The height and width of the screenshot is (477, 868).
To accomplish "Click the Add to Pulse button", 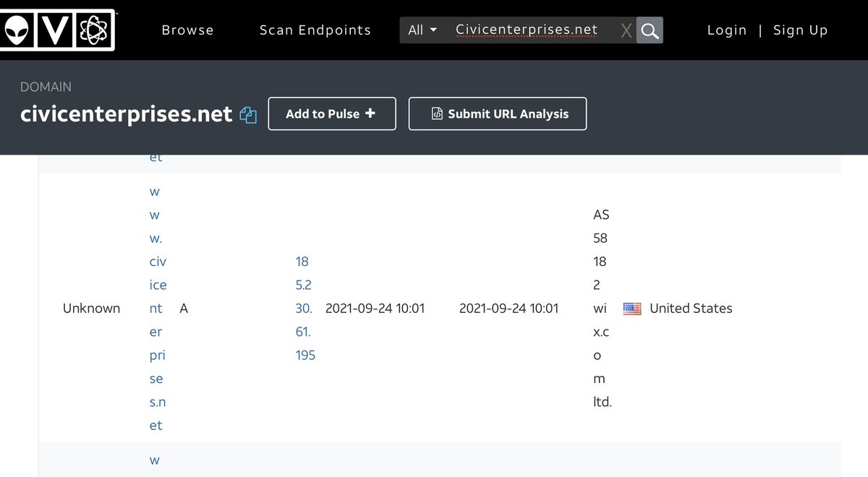I will click(331, 113).
